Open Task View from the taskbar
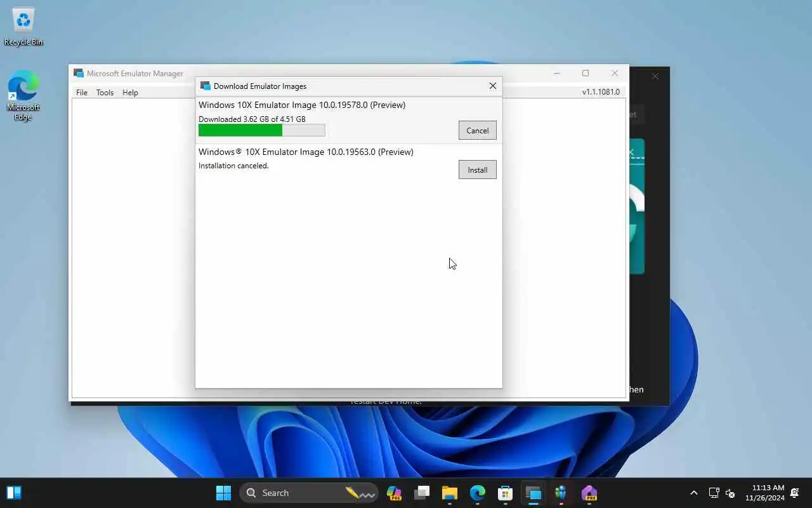The width and height of the screenshot is (812, 508). click(x=422, y=493)
